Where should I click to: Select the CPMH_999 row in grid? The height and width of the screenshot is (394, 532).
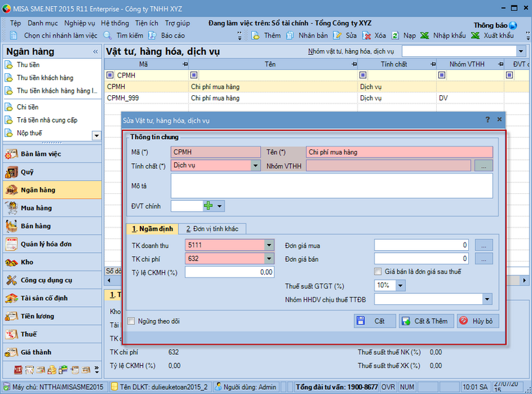pyautogui.click(x=316, y=98)
